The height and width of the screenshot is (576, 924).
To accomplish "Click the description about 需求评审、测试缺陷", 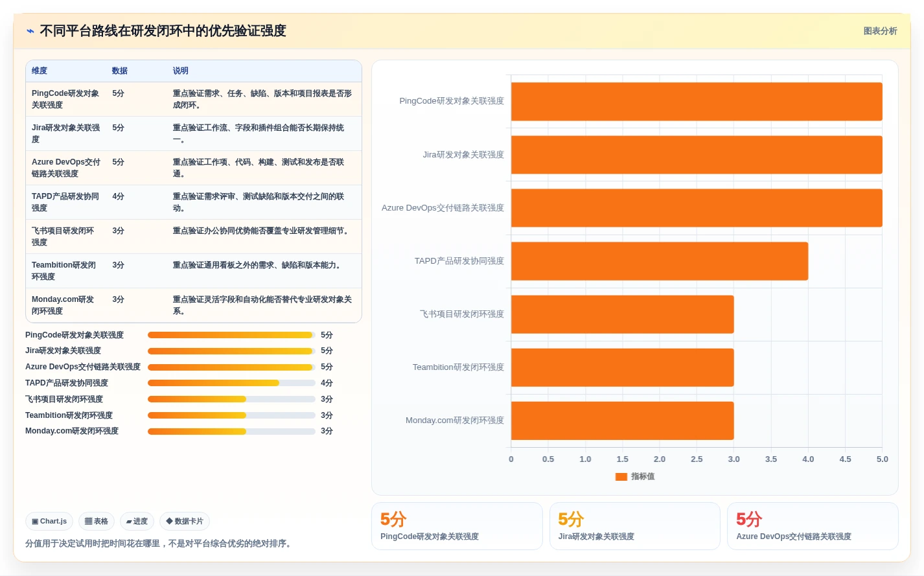I will pyautogui.click(x=259, y=202).
